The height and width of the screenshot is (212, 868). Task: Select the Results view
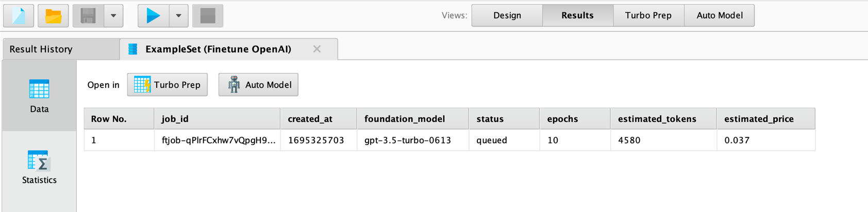[577, 15]
